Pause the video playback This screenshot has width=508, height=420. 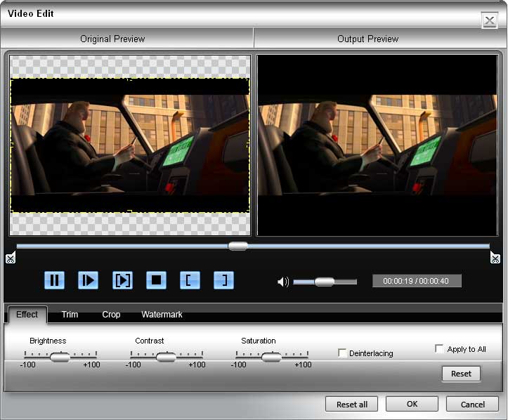coord(54,280)
